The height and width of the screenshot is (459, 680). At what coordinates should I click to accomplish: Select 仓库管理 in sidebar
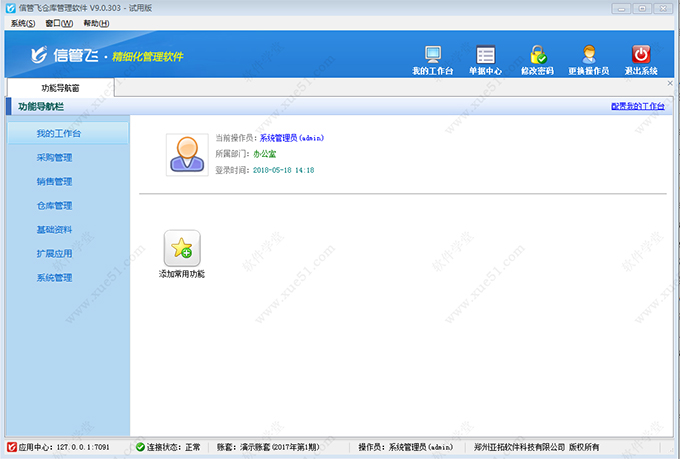tap(55, 206)
